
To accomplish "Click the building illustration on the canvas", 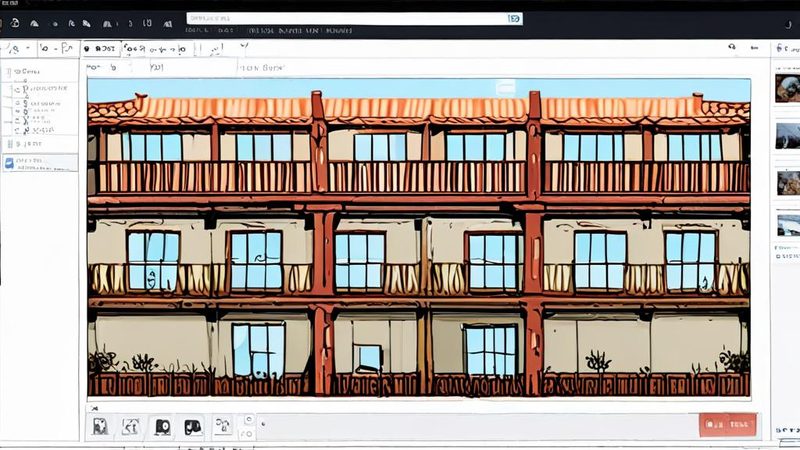I will coord(418,237).
